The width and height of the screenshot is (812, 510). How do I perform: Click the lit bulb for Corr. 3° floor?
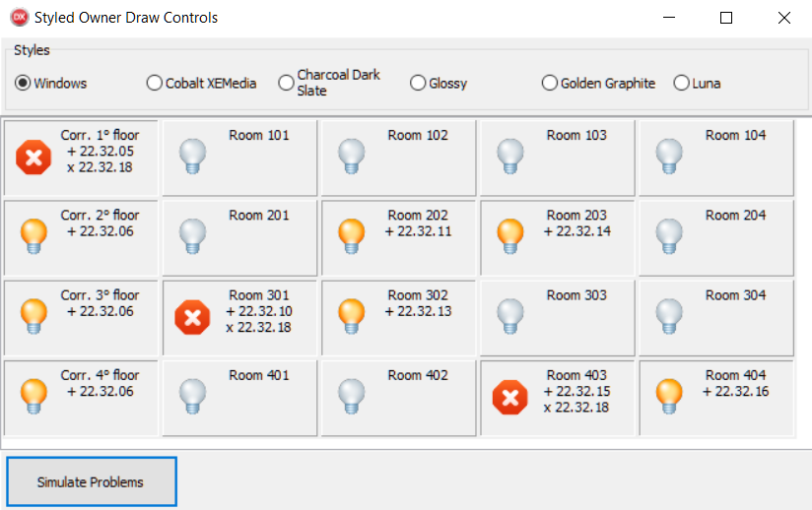point(34,315)
